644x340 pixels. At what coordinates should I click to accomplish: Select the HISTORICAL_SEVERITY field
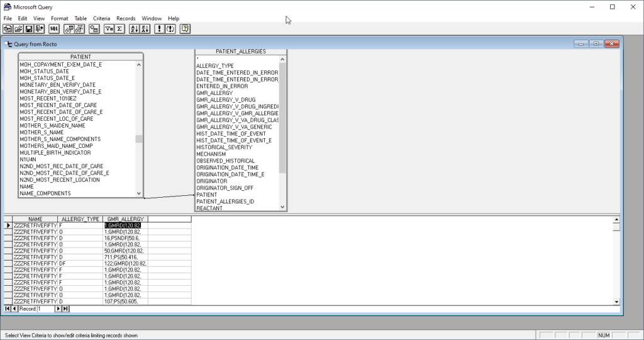224,147
